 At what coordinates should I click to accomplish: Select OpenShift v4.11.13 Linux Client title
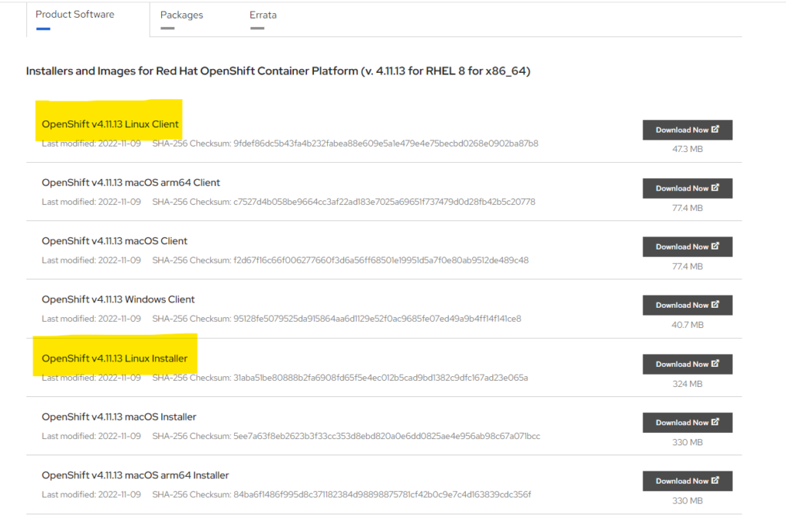click(x=110, y=124)
